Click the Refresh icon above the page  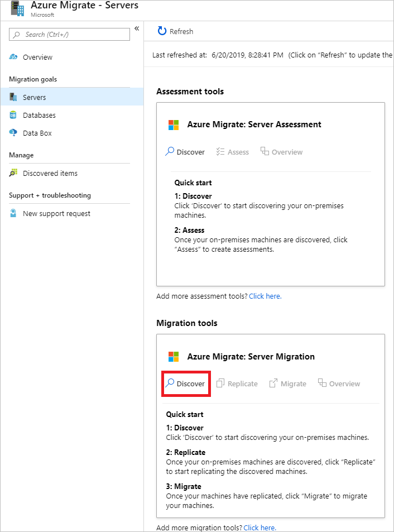click(162, 31)
